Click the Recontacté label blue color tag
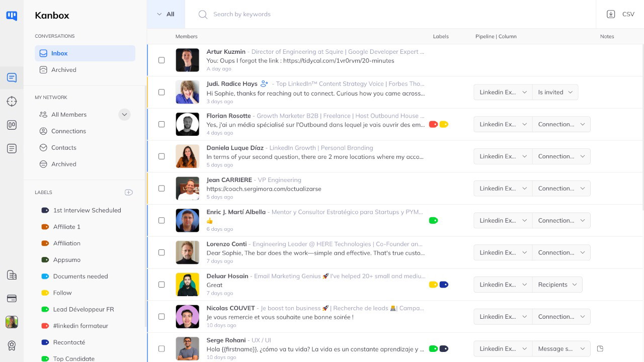The height and width of the screenshot is (362, 644). coord(45,342)
